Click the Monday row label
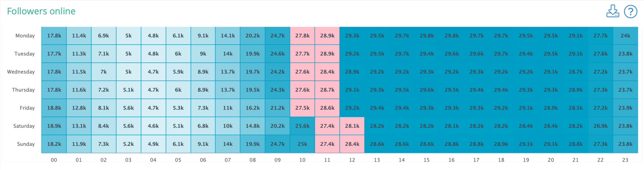644x170 pixels. 25,36
